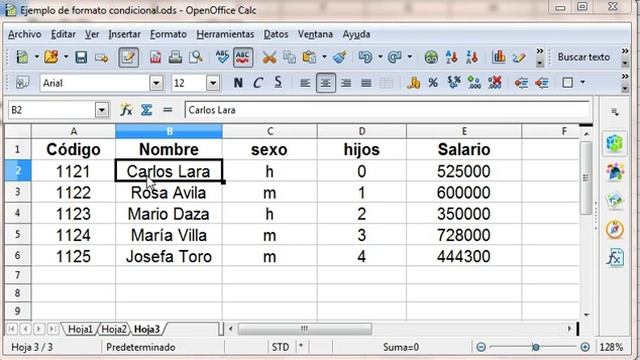Screen dimensions: 640x360
Task: Toggle italic C button
Action: pos(258,83)
